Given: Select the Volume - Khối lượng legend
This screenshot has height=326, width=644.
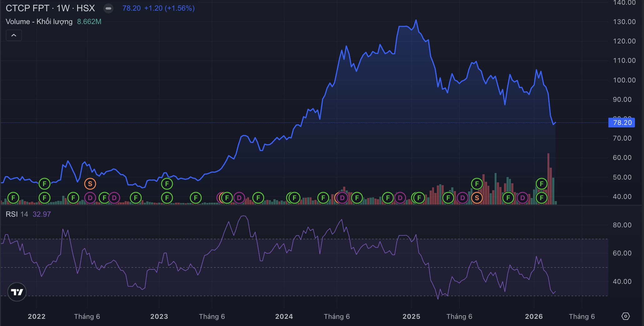Looking at the screenshot, I should (39, 22).
